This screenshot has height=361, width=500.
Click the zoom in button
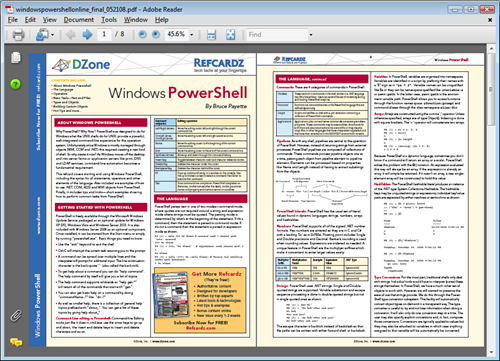pyautogui.click(x=156, y=34)
